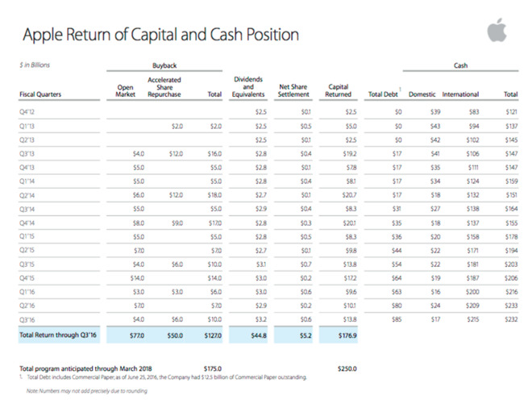Click the Apple logo icon

[x=497, y=31]
